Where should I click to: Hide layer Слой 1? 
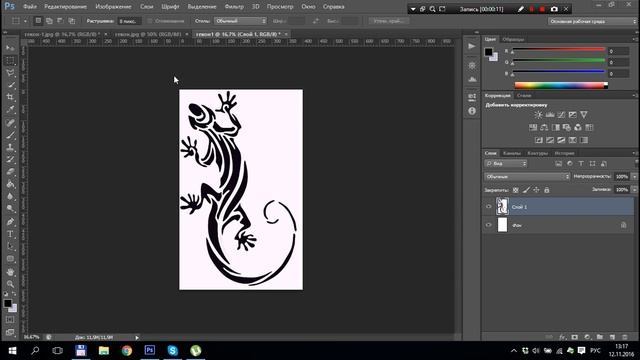tap(489, 207)
